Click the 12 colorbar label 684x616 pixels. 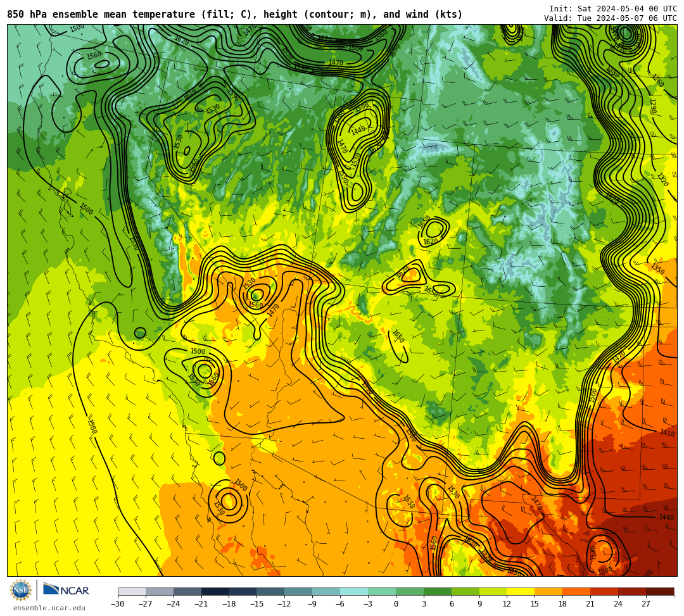507,604
